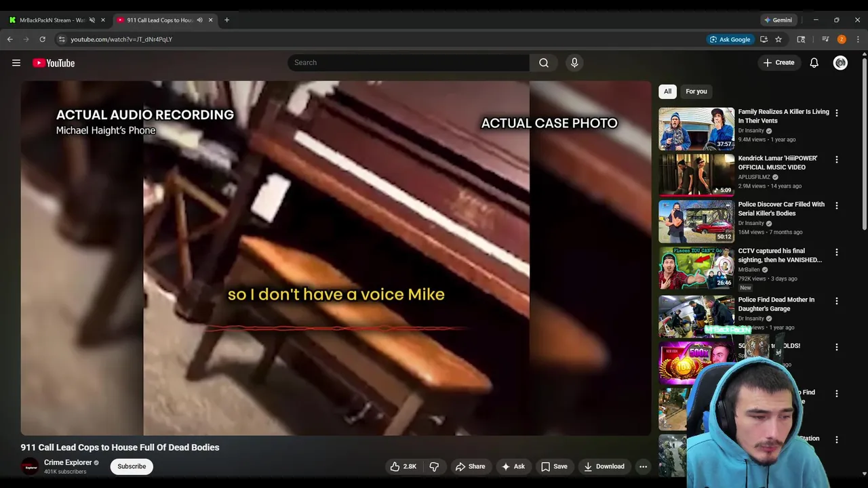The width and height of the screenshot is (868, 488).
Task: Open the new tab plus button
Action: [x=226, y=20]
